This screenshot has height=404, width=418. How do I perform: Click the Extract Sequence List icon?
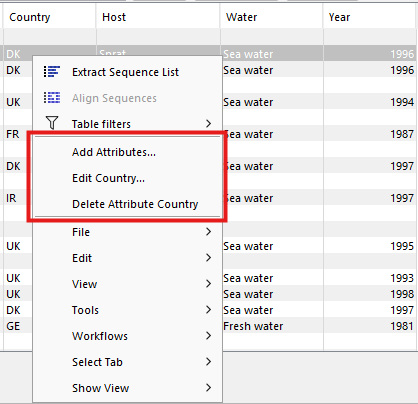coord(52,72)
